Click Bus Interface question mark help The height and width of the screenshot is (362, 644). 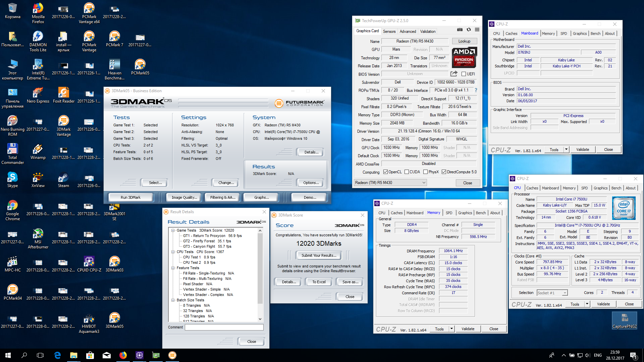(476, 90)
